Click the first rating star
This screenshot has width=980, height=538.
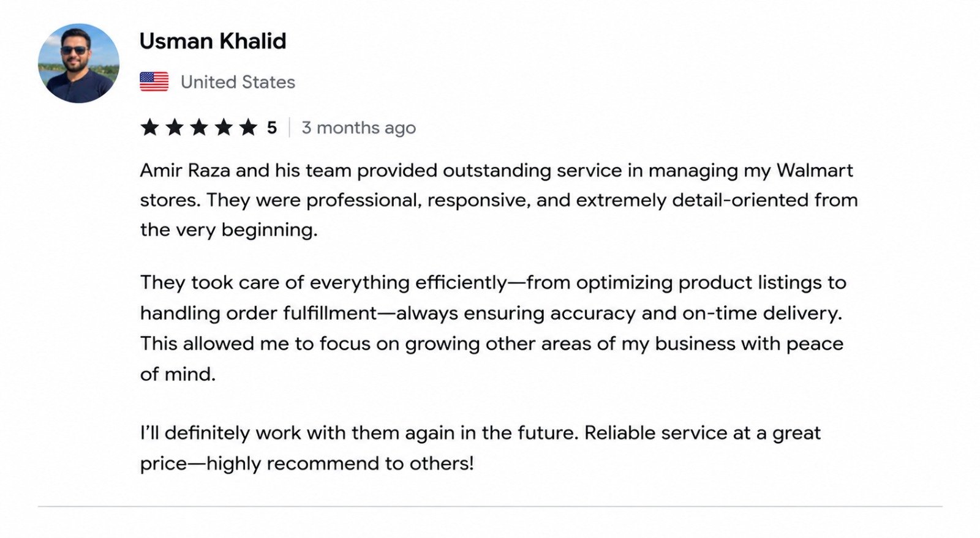coord(149,127)
